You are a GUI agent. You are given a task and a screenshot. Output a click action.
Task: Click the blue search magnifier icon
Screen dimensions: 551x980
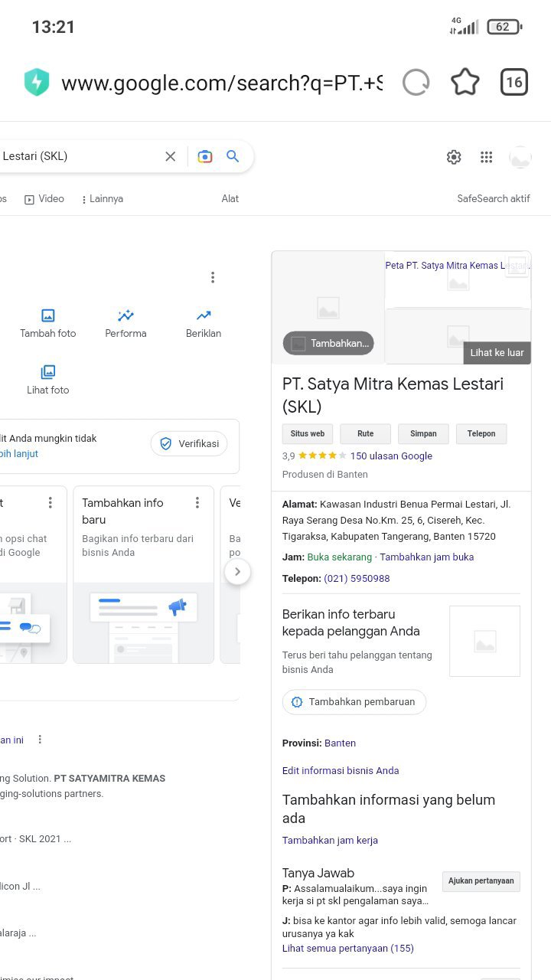coord(233,156)
